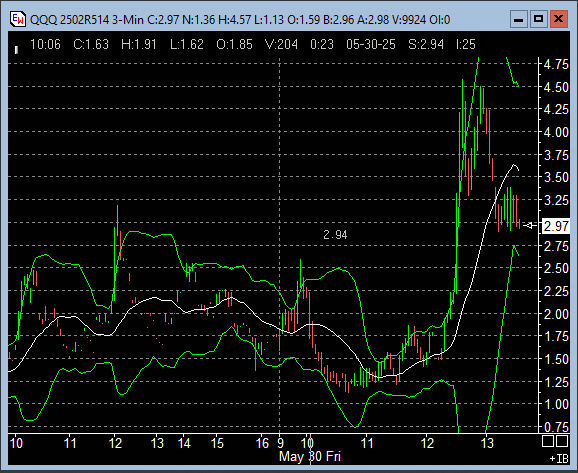The height and width of the screenshot is (473, 578).
Task: Click the May 30 Fri date label
Action: click(x=310, y=456)
